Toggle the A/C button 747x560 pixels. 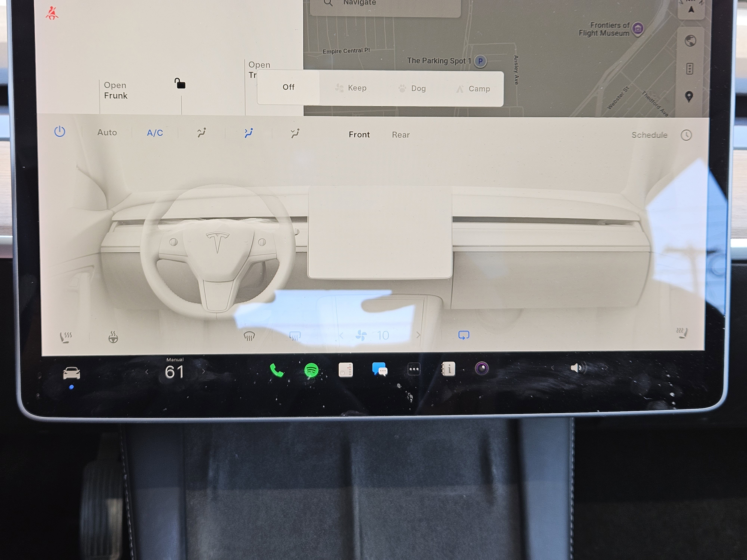coord(155,133)
